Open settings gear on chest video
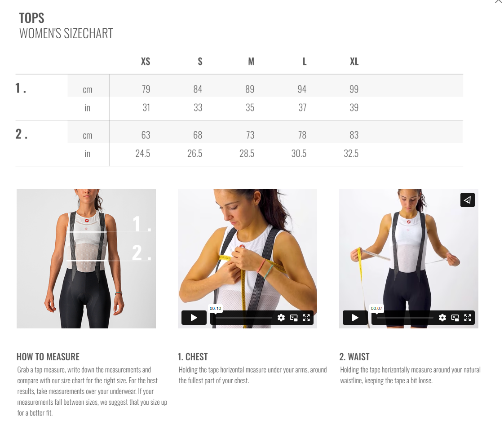This screenshot has width=504, height=425. pyautogui.click(x=281, y=318)
